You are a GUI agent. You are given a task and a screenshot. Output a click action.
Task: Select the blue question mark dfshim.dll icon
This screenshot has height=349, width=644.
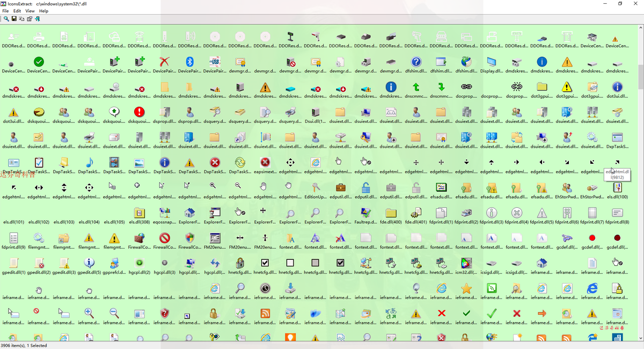[x=416, y=62]
